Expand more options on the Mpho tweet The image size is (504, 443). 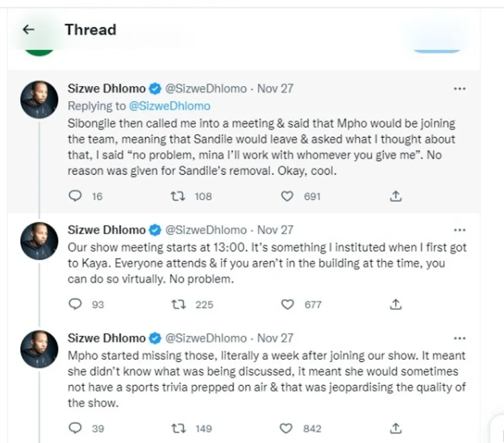(460, 338)
